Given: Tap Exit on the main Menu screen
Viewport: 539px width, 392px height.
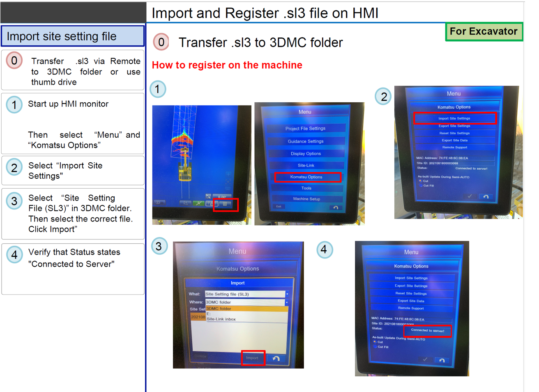Looking at the screenshot, I should (279, 206).
